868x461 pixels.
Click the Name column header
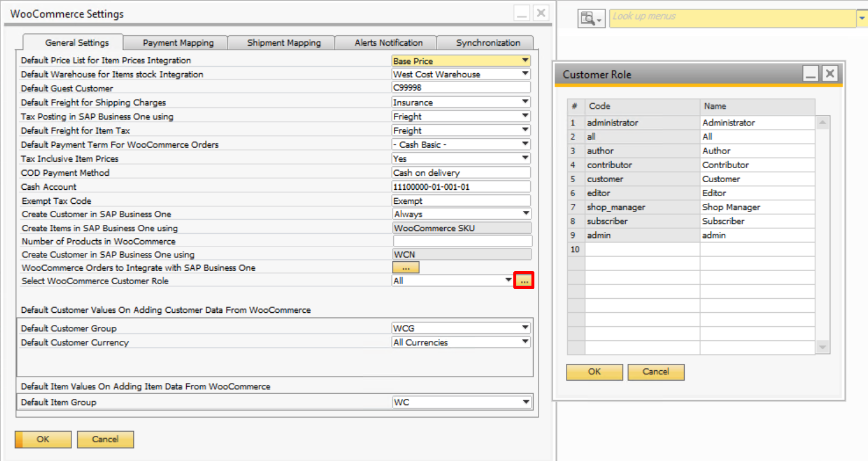pos(757,107)
